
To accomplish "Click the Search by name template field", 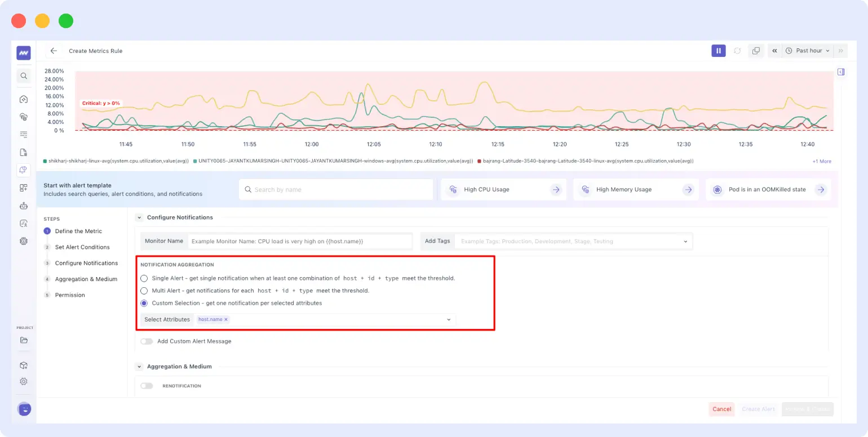I will click(x=336, y=190).
